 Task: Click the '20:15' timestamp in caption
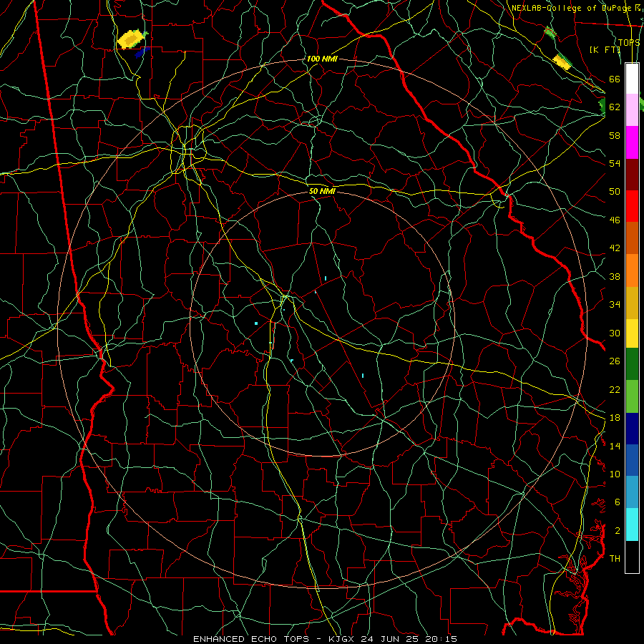click(x=441, y=639)
